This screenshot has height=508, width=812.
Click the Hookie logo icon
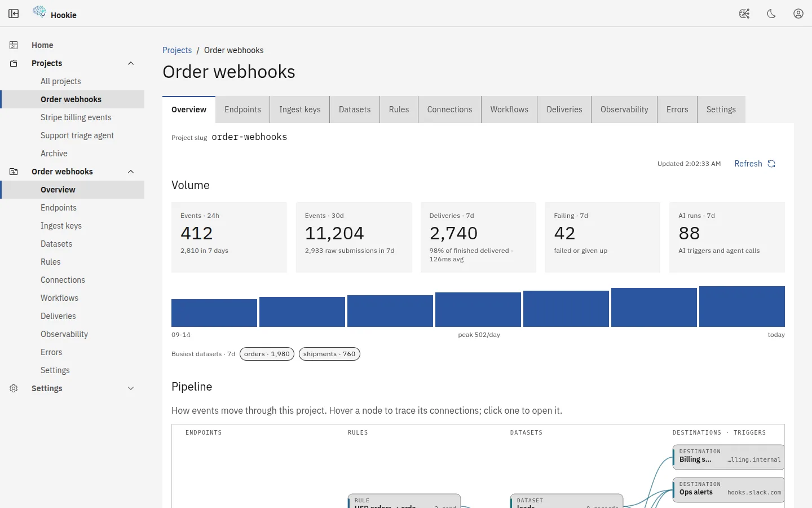tap(39, 12)
